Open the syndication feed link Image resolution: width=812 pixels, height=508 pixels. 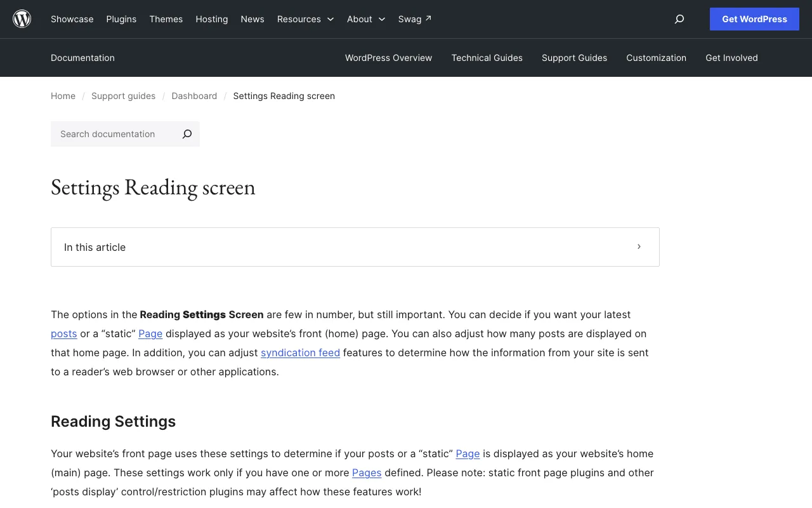point(300,352)
